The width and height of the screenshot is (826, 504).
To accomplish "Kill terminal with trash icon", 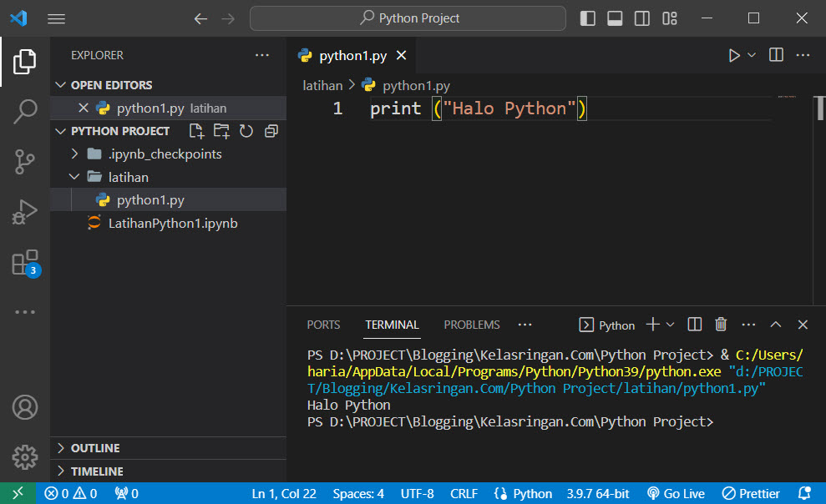I will pyautogui.click(x=721, y=324).
